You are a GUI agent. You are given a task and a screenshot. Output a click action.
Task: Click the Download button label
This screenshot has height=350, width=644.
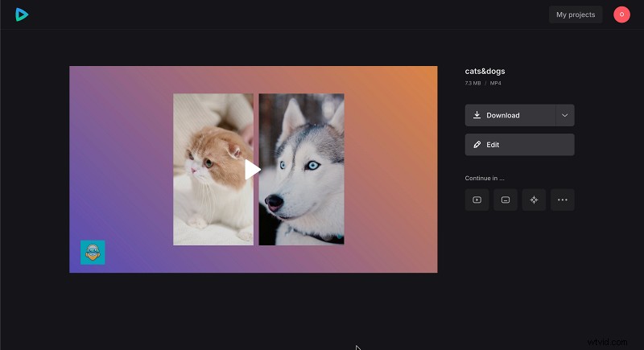click(503, 115)
